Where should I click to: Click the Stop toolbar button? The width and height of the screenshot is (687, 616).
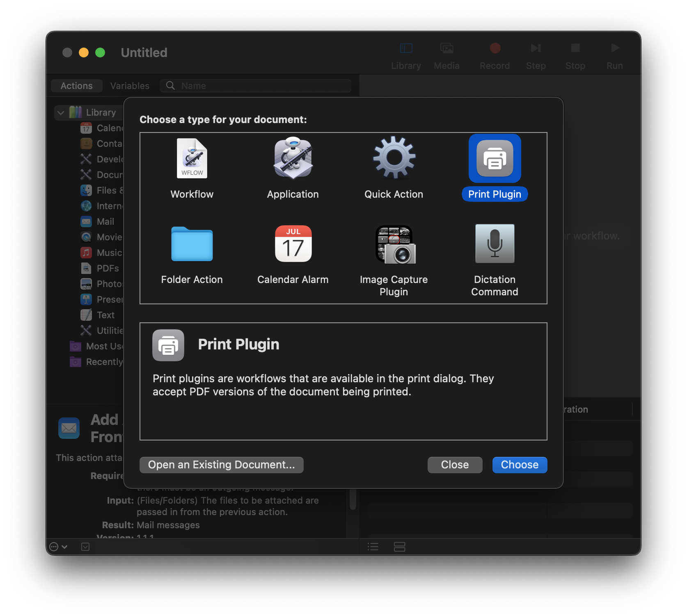(x=575, y=56)
